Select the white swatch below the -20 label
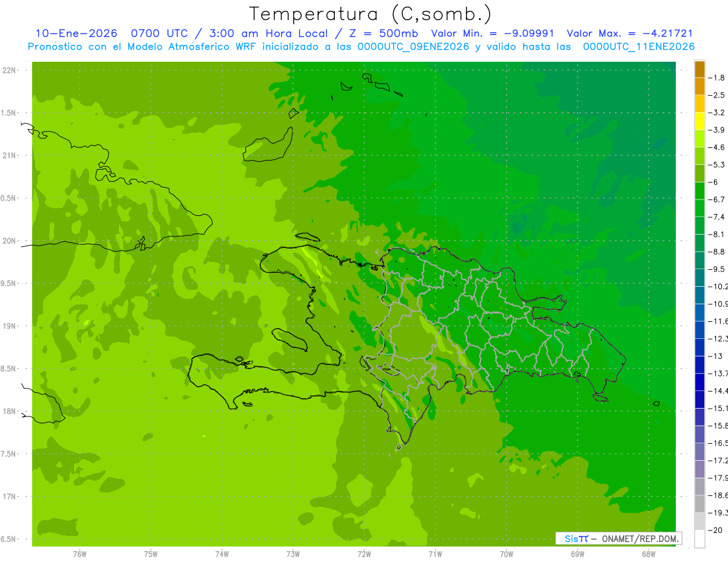728x562 pixels. point(699,539)
